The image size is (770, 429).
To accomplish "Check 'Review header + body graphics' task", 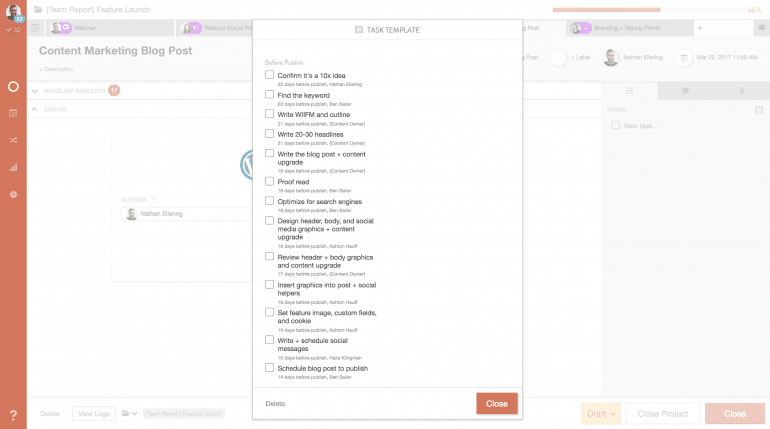I will coord(269,256).
